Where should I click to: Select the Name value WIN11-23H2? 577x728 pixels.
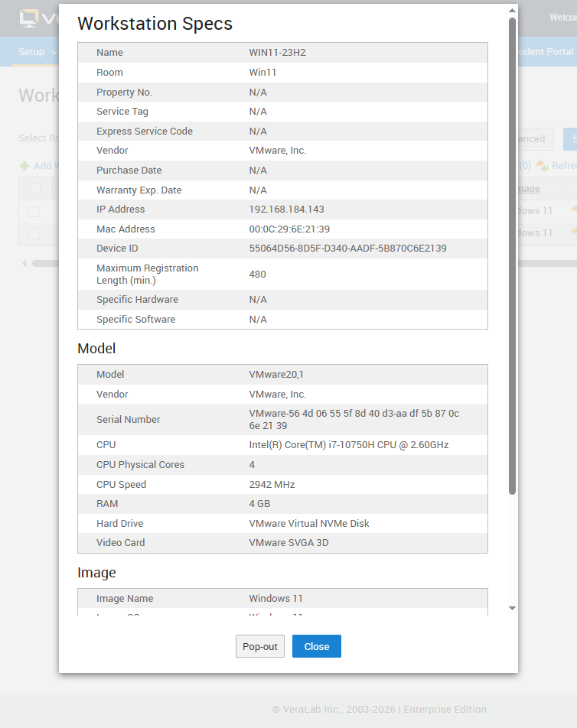(277, 53)
